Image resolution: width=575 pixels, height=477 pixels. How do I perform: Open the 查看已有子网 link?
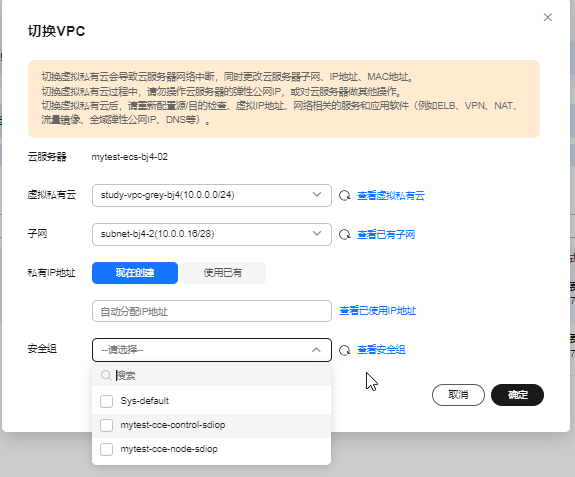pyautogui.click(x=386, y=235)
